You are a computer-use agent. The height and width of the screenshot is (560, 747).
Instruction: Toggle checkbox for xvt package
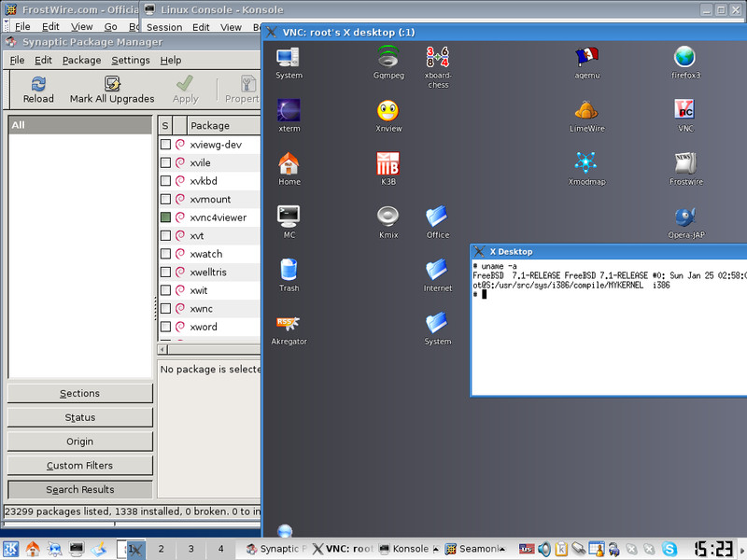[x=165, y=235]
